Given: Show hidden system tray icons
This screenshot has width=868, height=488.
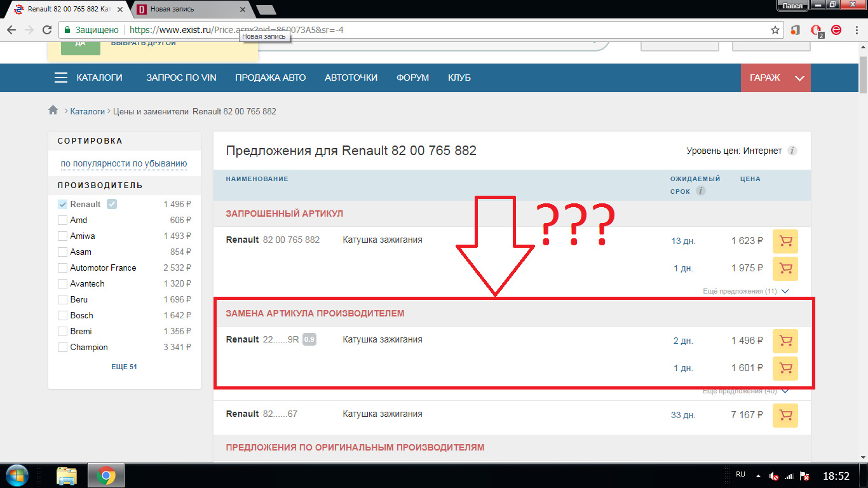Looking at the screenshot, I should point(757,475).
